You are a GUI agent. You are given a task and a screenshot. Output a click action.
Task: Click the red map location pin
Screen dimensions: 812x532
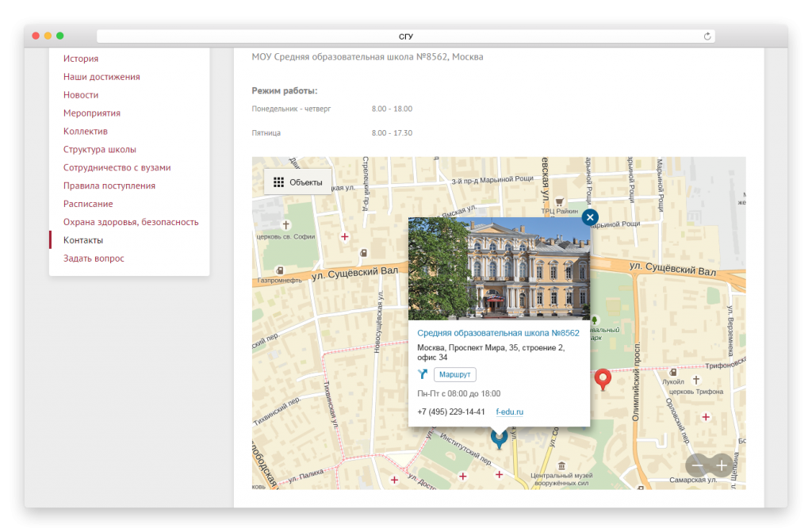(x=603, y=379)
